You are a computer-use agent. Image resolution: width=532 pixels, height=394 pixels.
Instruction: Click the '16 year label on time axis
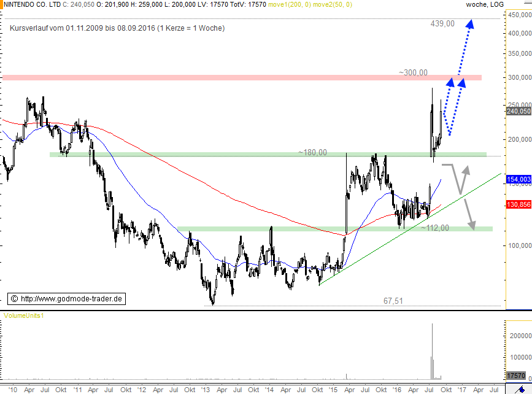coord(396,390)
